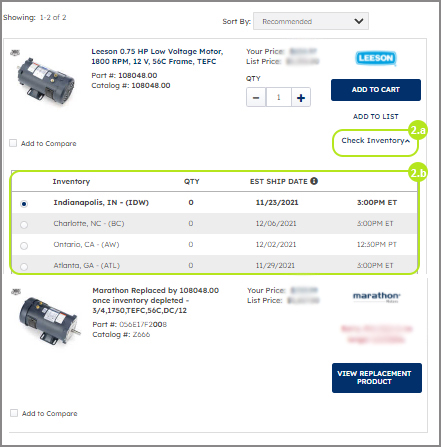Click View Replacement Product button
Viewport: 441px width, 447px height.
coord(377,378)
